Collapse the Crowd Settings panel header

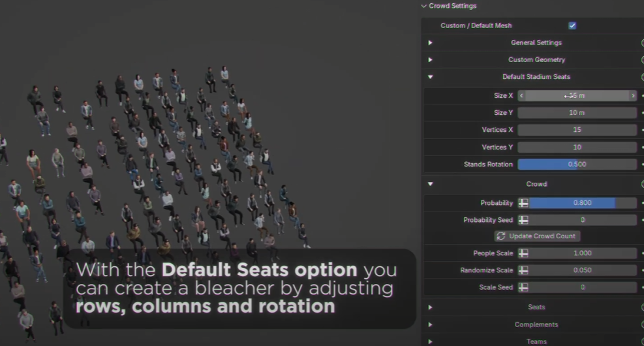pos(424,6)
